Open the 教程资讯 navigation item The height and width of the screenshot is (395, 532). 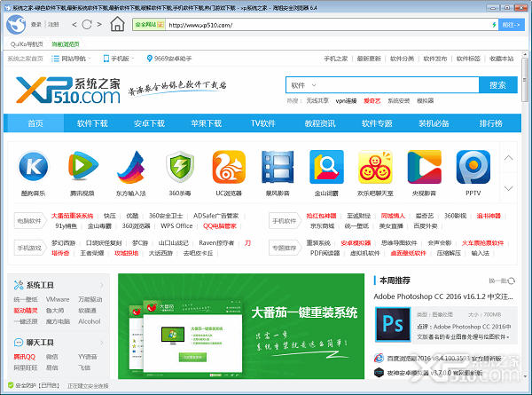tap(320, 123)
